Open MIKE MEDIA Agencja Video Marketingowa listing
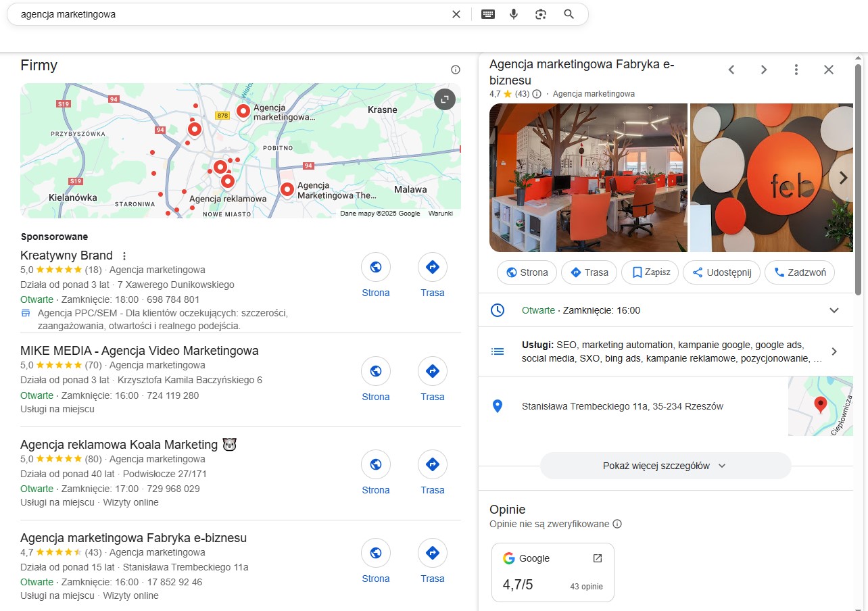Screen dimensions: 868x611 pos(139,351)
